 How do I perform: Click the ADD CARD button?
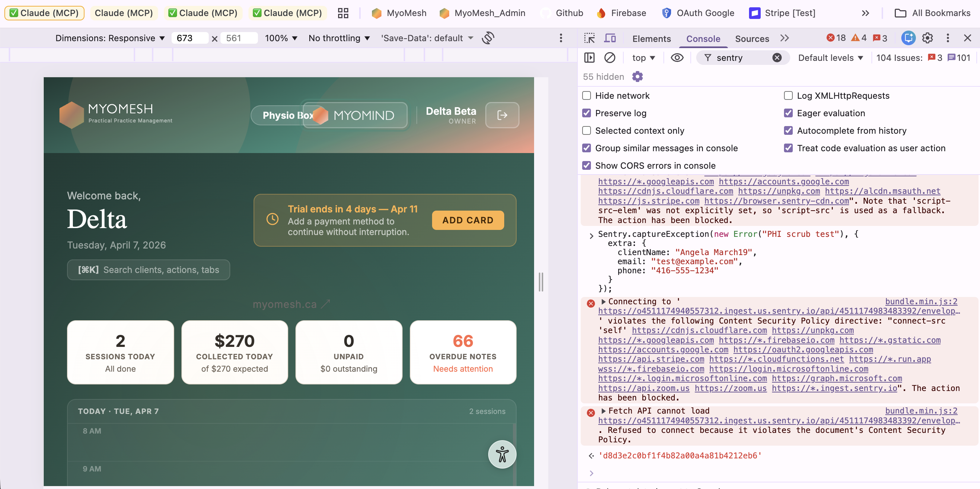tap(467, 220)
